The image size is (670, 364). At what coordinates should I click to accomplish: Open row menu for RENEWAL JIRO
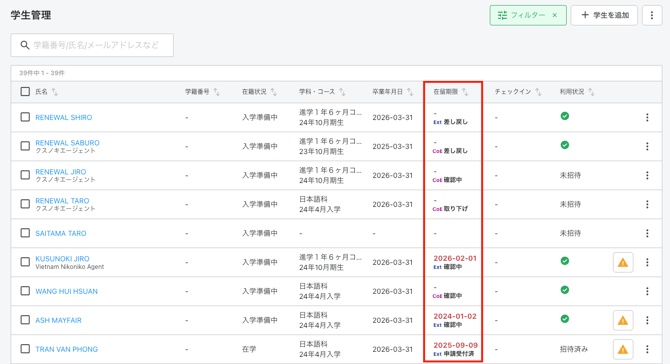pyautogui.click(x=647, y=175)
